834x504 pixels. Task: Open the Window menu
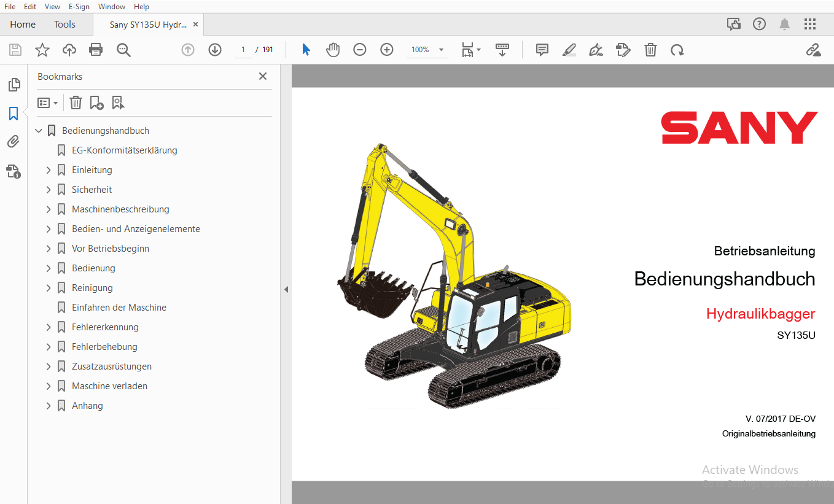[x=112, y=6]
